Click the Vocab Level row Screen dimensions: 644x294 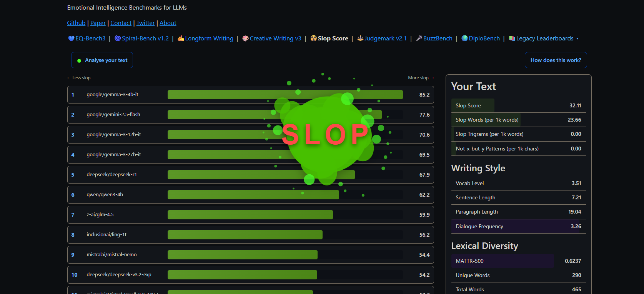click(x=518, y=183)
